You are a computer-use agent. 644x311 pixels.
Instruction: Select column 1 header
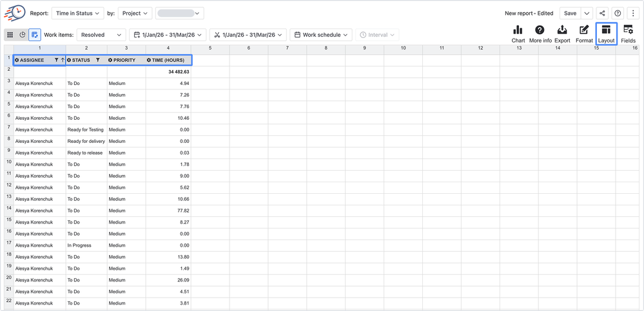[x=39, y=48]
